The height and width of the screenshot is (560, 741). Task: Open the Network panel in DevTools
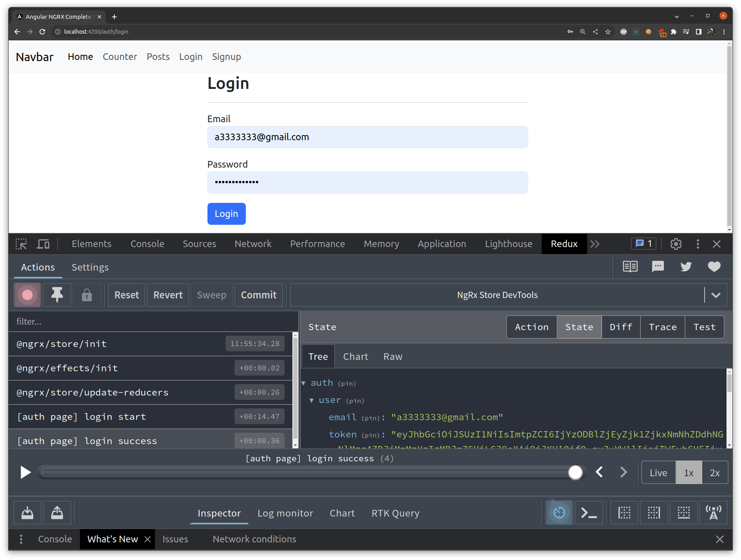pyautogui.click(x=253, y=244)
